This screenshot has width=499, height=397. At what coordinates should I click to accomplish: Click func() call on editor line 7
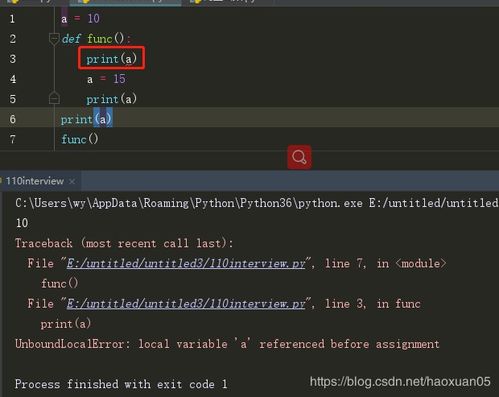(80, 139)
